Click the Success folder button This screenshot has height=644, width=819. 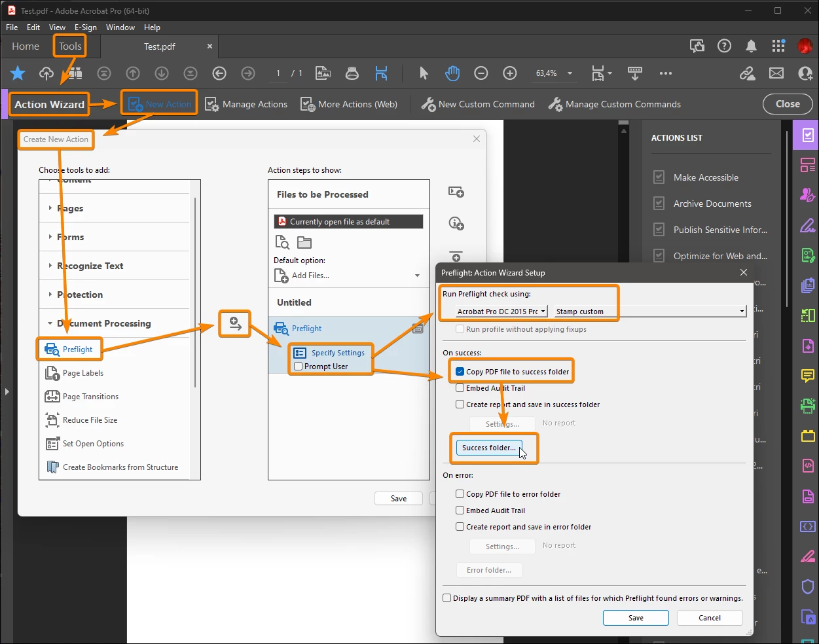[x=489, y=448]
